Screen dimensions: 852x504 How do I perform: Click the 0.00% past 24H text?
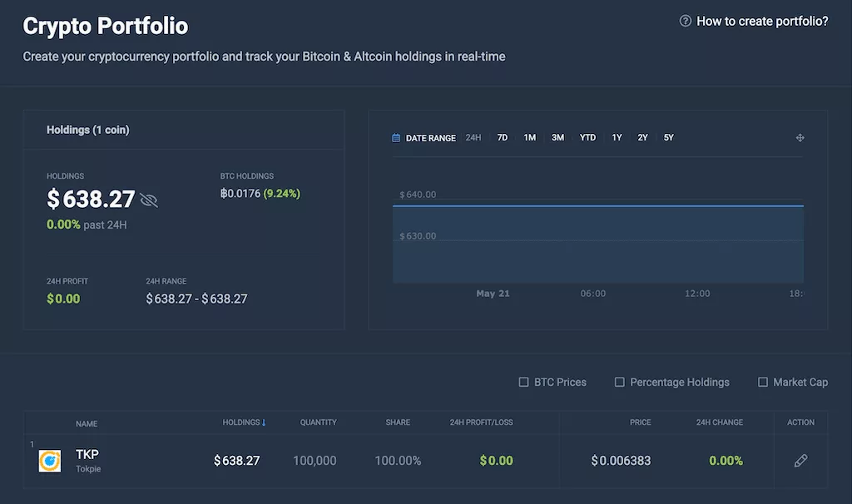87,225
